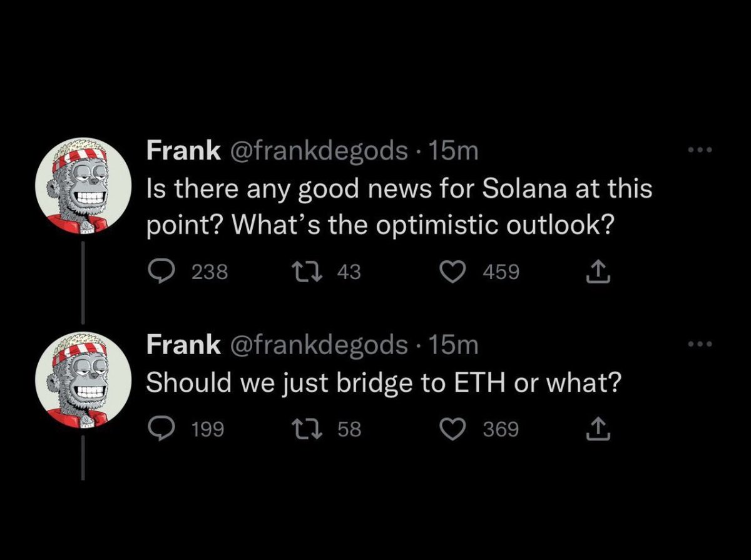The width and height of the screenshot is (751, 560).
Task: Open @frankdegods handle on the ETH bridge tweet
Action: 317,344
